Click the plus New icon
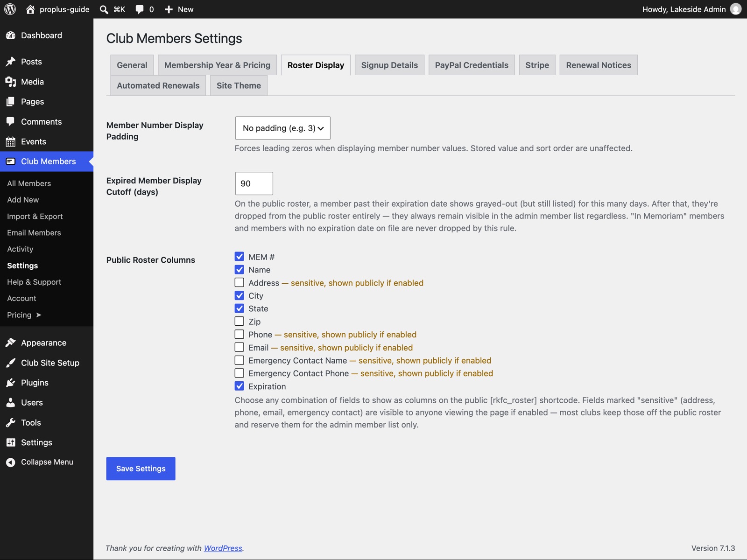The height and width of the screenshot is (560, 747). click(x=169, y=9)
